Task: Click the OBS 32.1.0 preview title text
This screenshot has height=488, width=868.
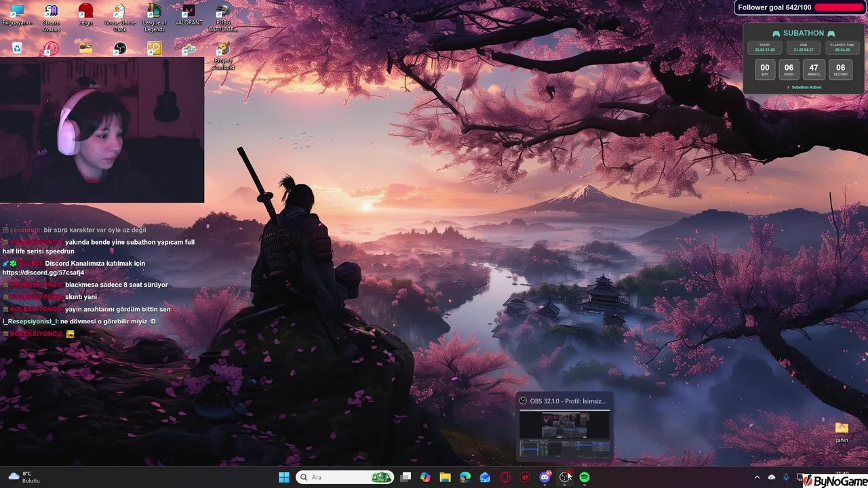Action: pyautogui.click(x=568, y=401)
